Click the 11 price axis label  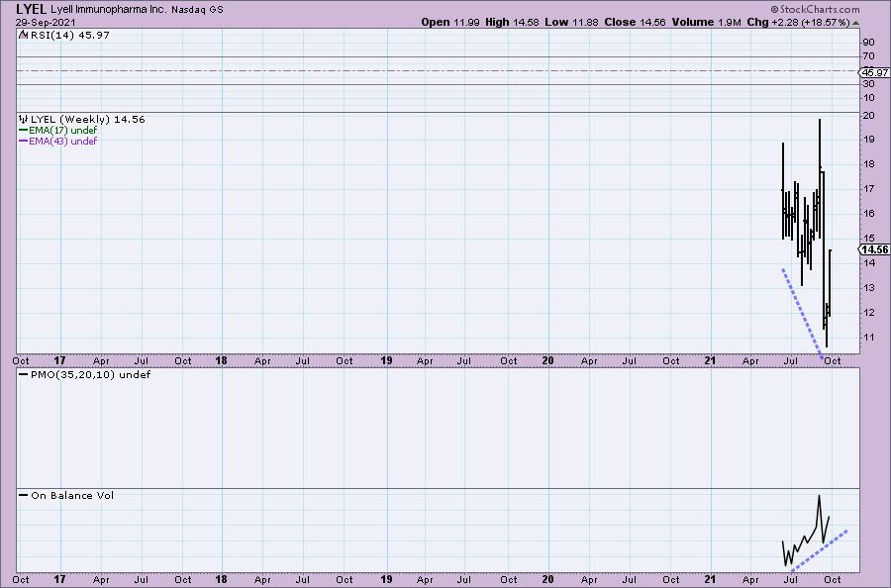click(868, 337)
